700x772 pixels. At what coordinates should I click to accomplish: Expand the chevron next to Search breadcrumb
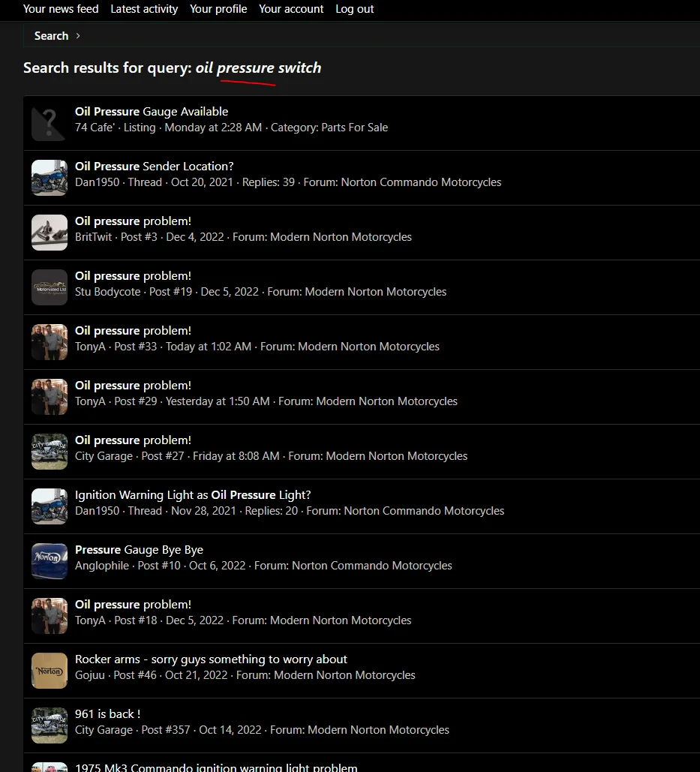click(78, 36)
